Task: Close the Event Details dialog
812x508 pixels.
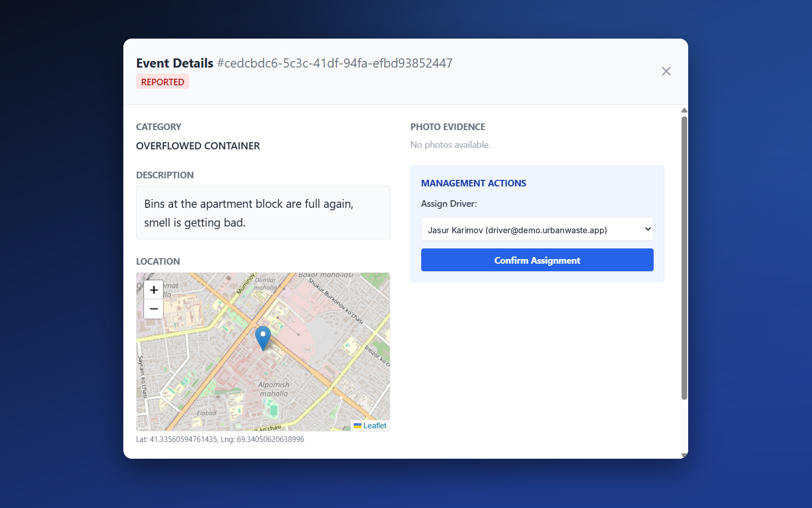Action: [666, 71]
